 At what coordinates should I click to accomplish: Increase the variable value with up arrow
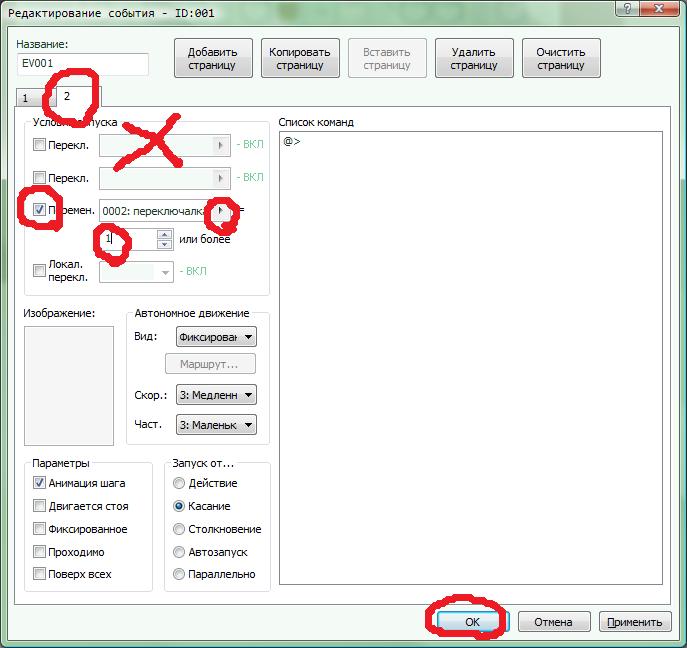coord(164,235)
